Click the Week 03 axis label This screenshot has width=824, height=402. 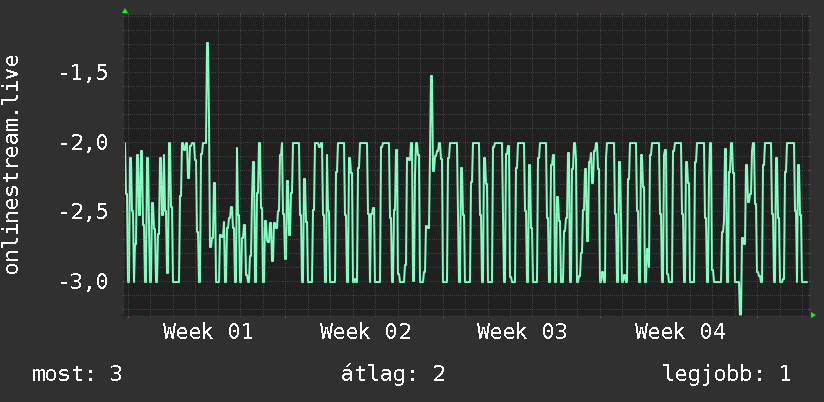click(x=522, y=332)
